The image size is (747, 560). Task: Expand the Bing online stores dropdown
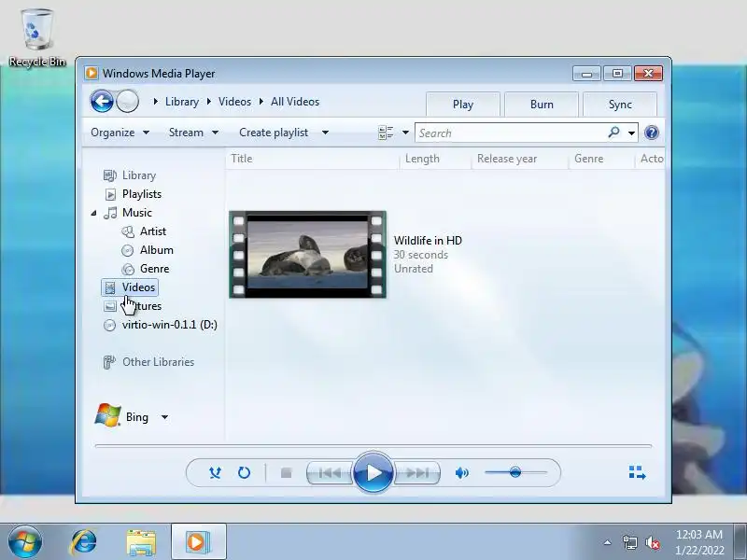click(x=165, y=417)
